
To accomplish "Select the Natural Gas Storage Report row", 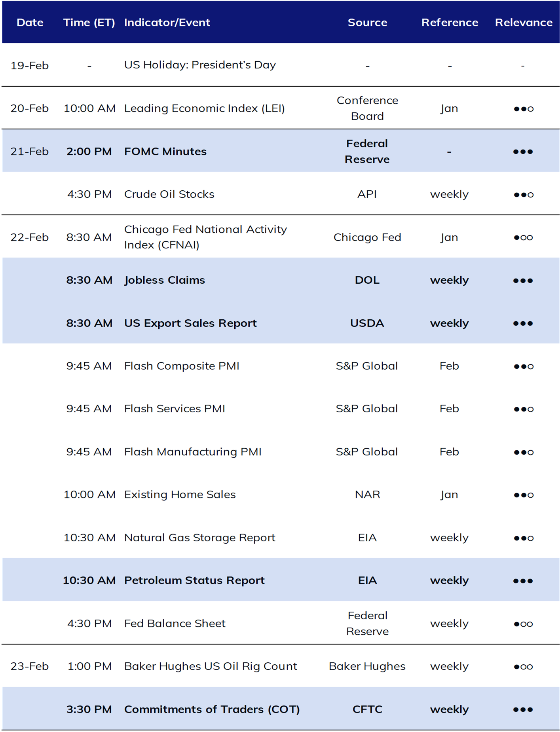I will coord(280,538).
